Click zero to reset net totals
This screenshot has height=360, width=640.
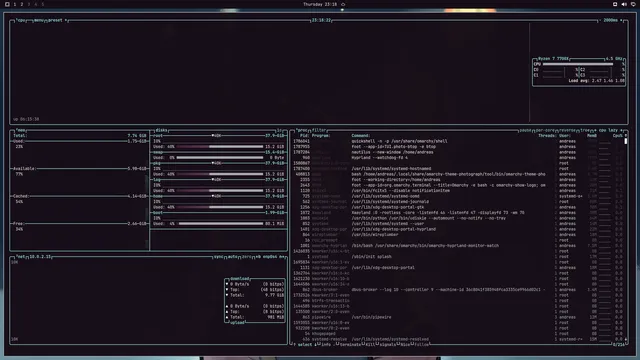point(247,257)
